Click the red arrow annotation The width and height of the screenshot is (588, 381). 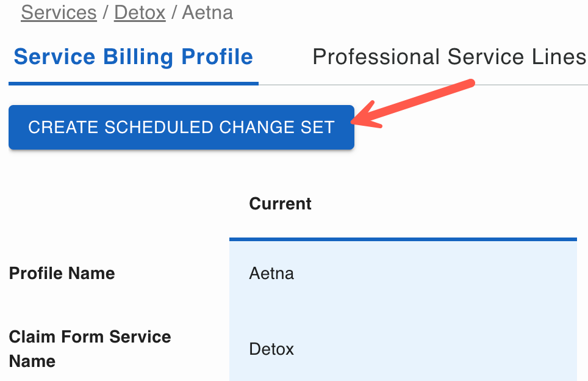pyautogui.click(x=415, y=103)
